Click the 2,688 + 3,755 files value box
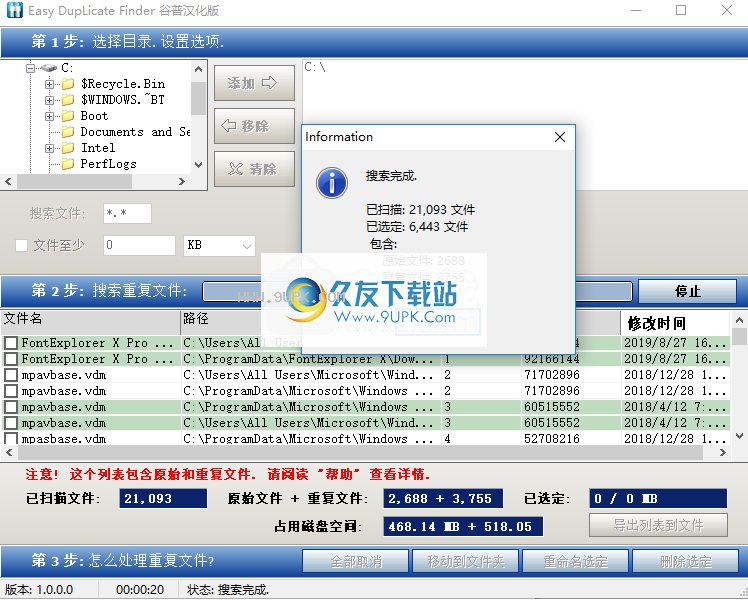This screenshot has width=748, height=600. coord(443,498)
